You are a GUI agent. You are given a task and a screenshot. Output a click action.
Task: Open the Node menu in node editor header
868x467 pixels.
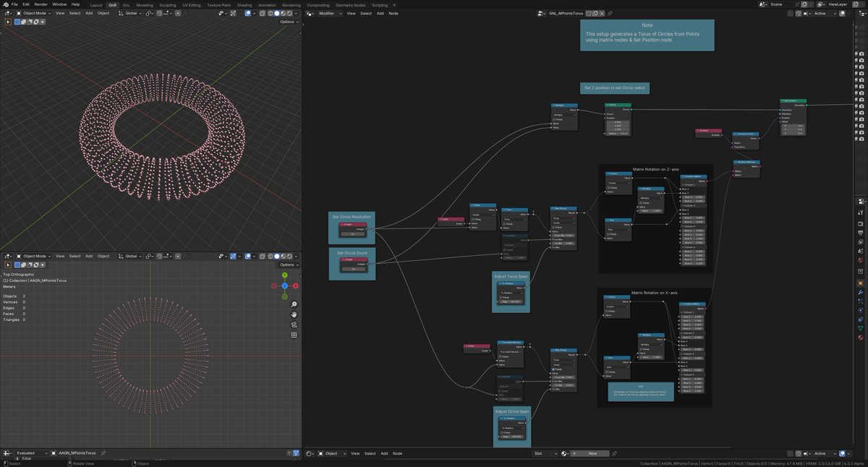393,13
